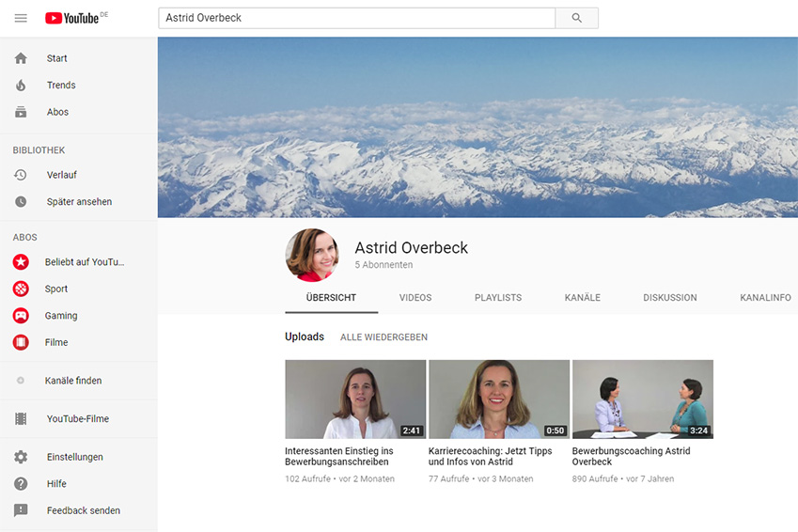Image resolution: width=798 pixels, height=532 pixels.
Task: Click the BIBLIOTHEK section header
Action: pyautogui.click(x=39, y=150)
